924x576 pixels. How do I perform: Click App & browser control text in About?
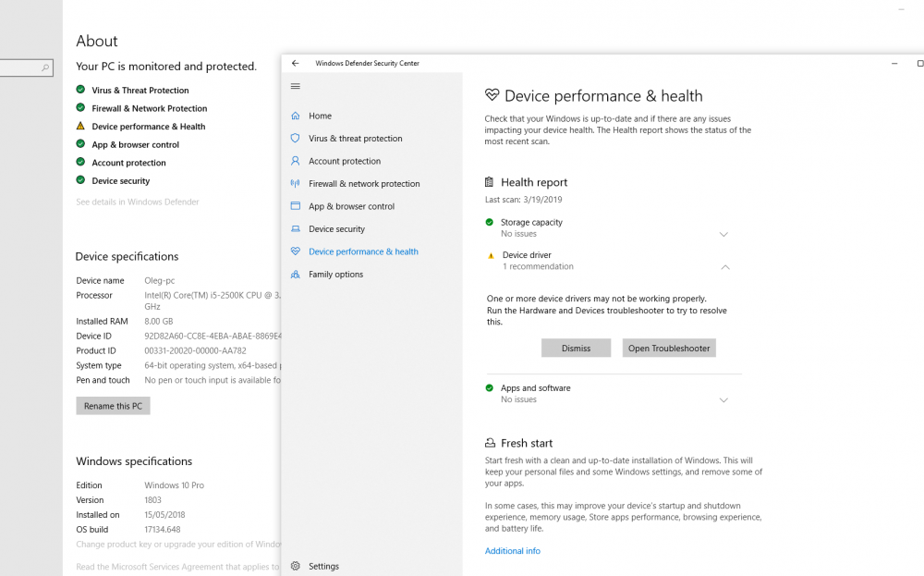coord(136,144)
